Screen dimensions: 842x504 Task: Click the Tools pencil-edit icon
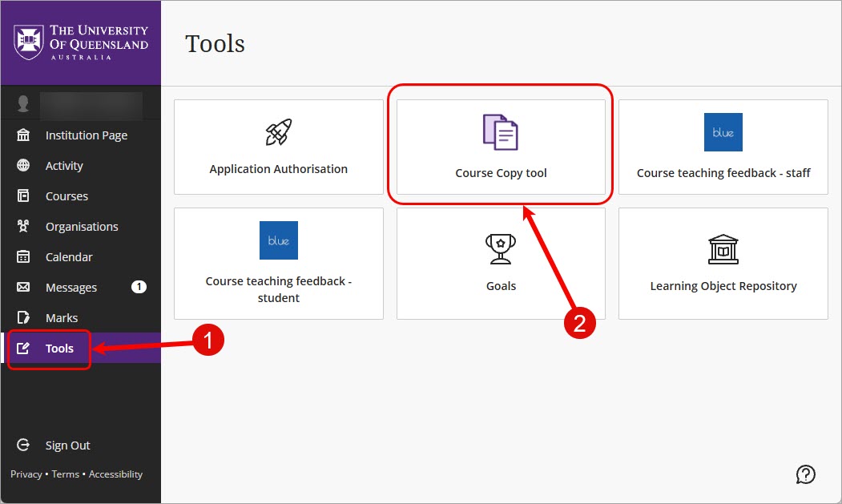pos(23,349)
